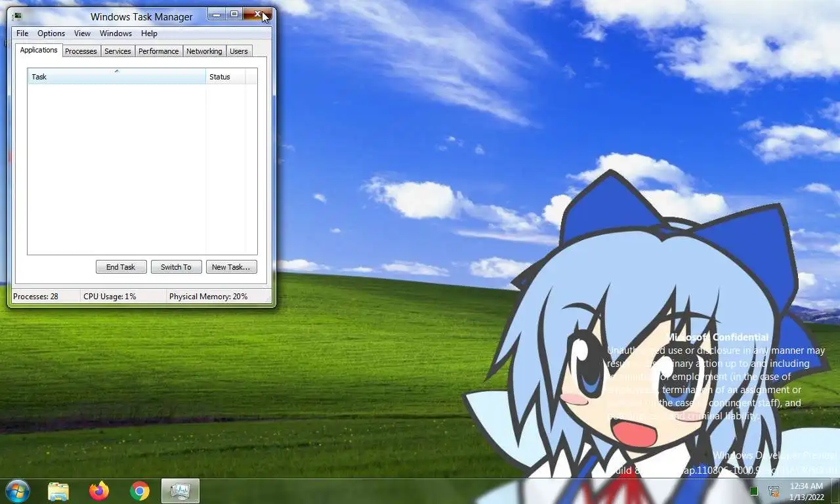840x504 pixels.
Task: Maximize the Task Manager window
Action: tap(234, 14)
